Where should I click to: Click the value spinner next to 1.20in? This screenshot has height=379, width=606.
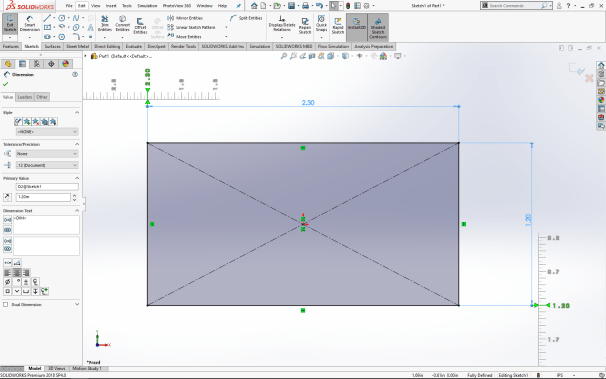click(x=75, y=197)
